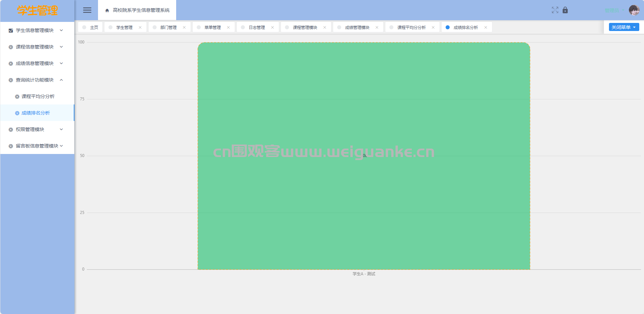
Task: Select 成绩排名分析 sidebar item
Action: point(36,113)
